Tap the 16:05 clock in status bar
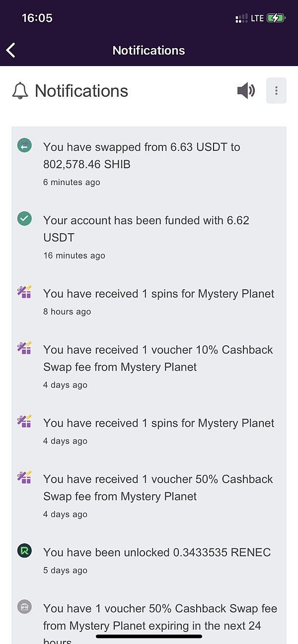 click(37, 18)
